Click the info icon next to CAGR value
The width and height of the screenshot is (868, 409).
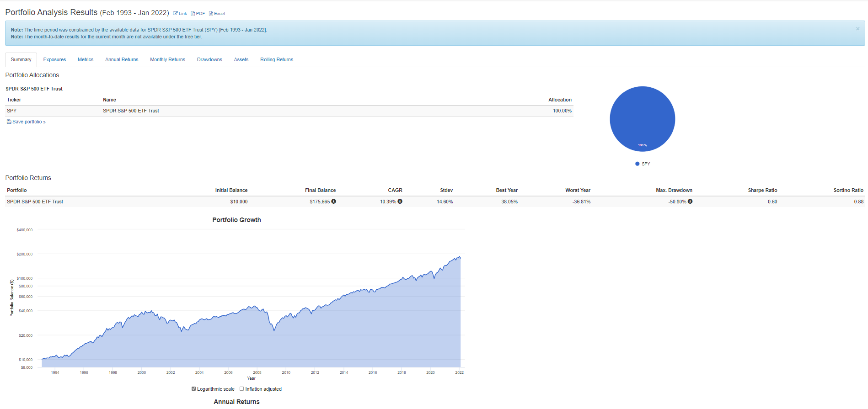click(400, 202)
